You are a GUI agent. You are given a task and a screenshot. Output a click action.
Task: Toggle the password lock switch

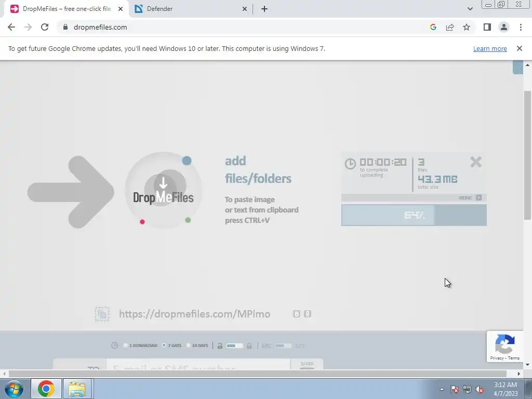coord(235,345)
